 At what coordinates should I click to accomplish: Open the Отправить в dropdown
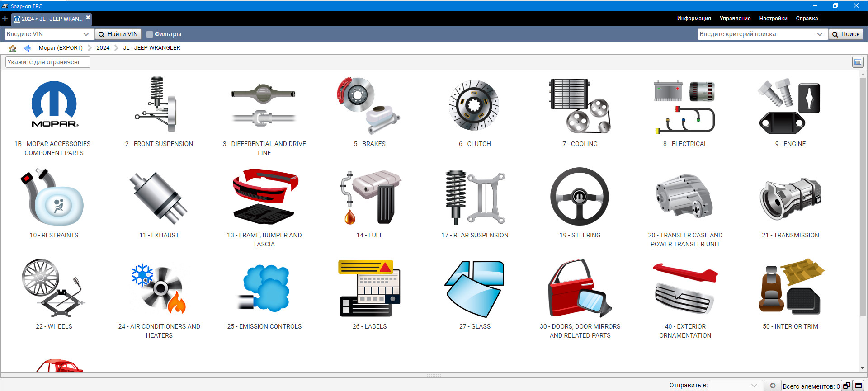(754, 386)
